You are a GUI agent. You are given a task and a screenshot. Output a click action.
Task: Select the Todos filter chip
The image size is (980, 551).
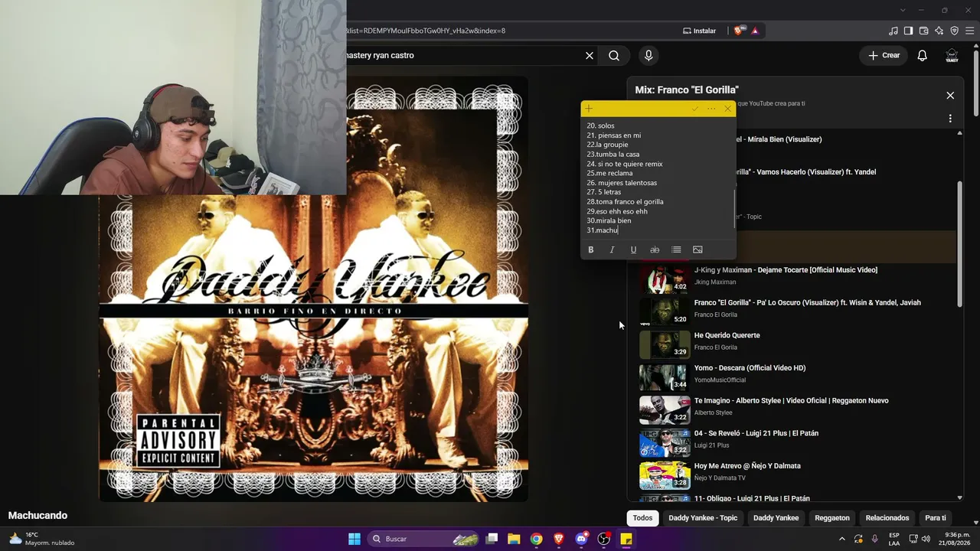642,518
